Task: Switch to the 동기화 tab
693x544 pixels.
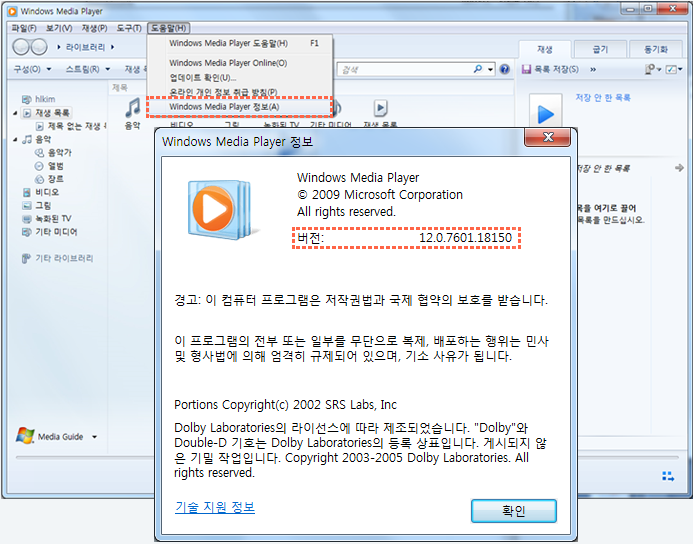Action: [656, 49]
